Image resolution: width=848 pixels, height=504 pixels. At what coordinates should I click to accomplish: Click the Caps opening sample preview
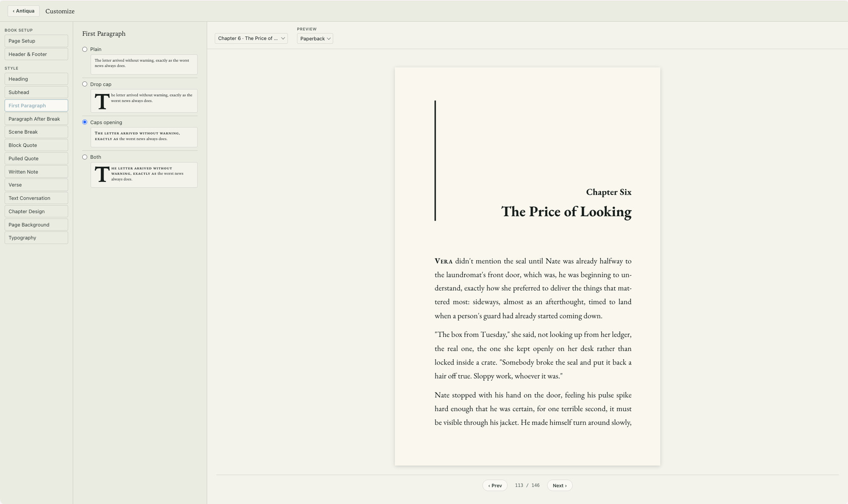point(144,137)
